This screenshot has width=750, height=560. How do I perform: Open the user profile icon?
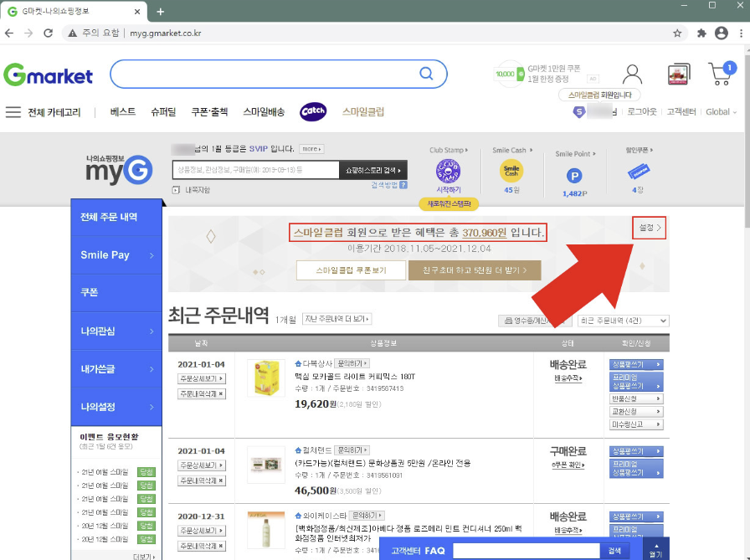632,74
